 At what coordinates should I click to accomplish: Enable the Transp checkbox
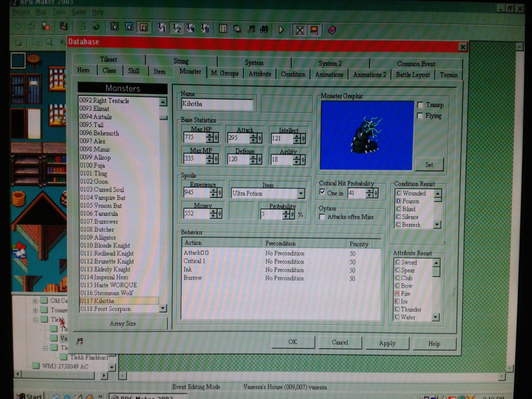(420, 105)
